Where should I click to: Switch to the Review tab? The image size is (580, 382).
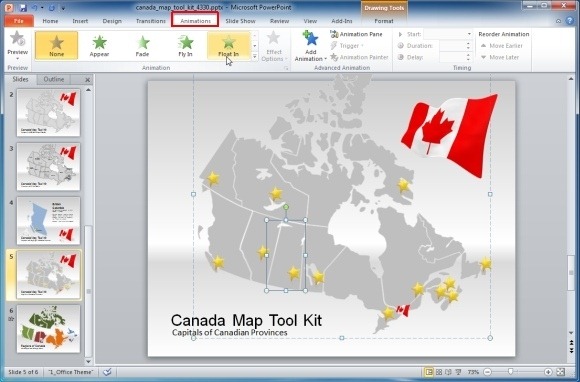(279, 21)
